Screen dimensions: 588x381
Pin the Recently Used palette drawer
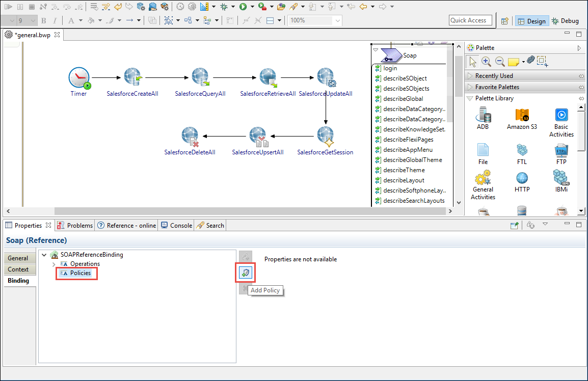click(x=581, y=76)
